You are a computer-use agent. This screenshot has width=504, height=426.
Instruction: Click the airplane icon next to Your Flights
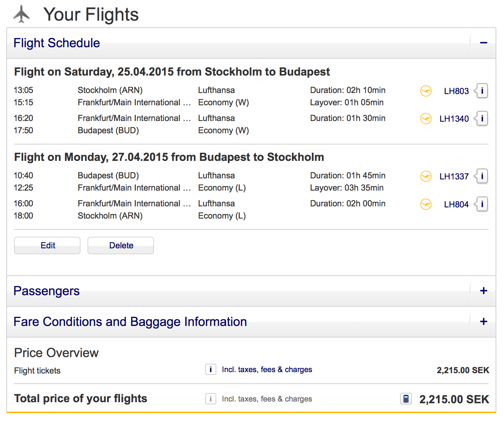(22, 14)
